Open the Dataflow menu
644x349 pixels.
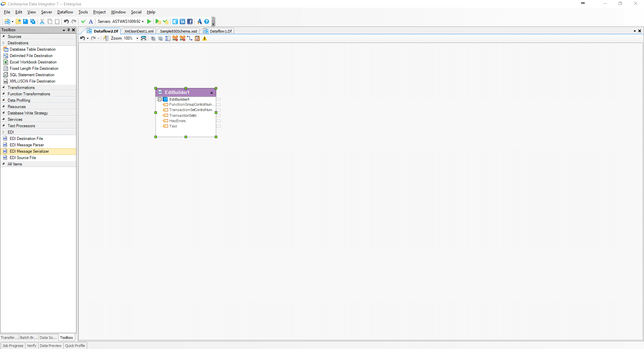65,12
